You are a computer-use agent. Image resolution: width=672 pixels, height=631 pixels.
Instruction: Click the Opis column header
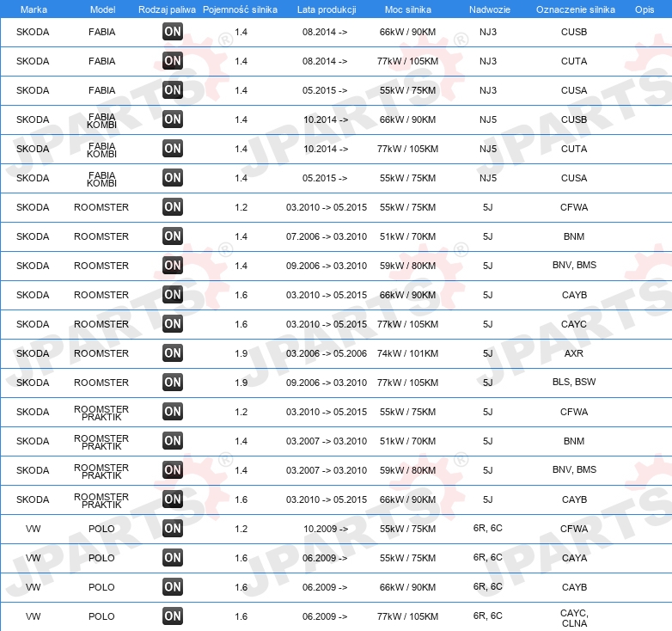645,9
